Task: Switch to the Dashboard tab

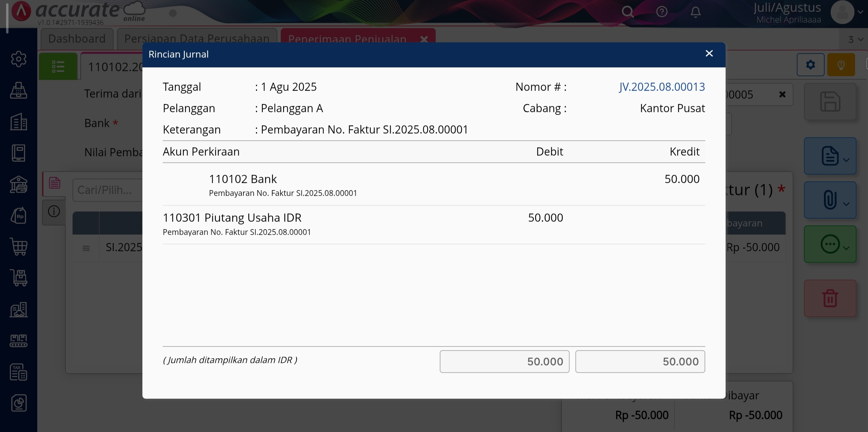Action: (x=77, y=39)
